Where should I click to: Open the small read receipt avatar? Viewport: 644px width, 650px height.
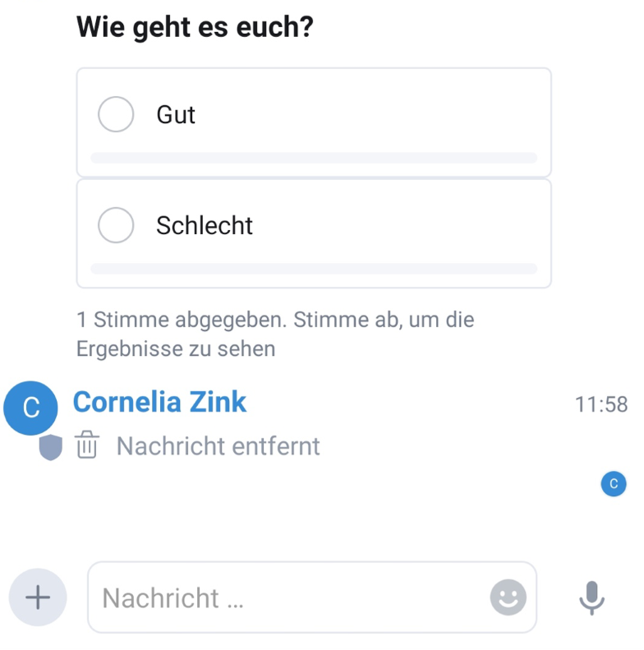pos(614,484)
